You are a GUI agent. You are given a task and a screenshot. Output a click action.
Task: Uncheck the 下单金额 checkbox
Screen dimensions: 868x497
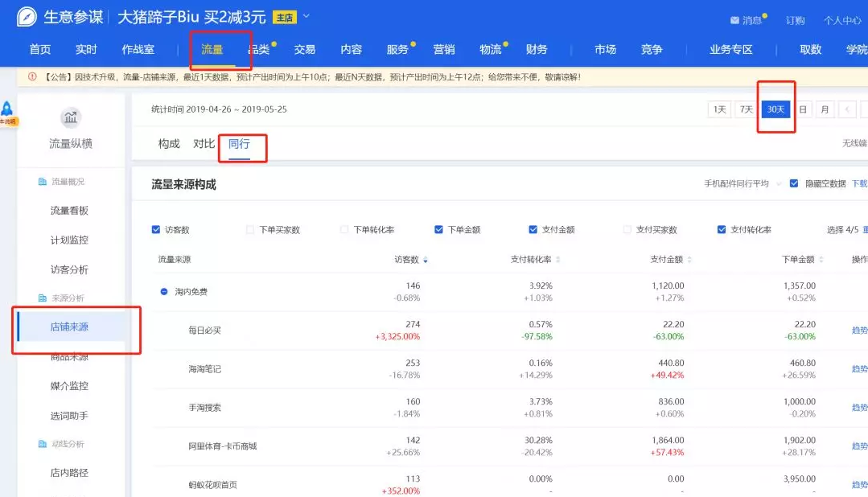(438, 229)
